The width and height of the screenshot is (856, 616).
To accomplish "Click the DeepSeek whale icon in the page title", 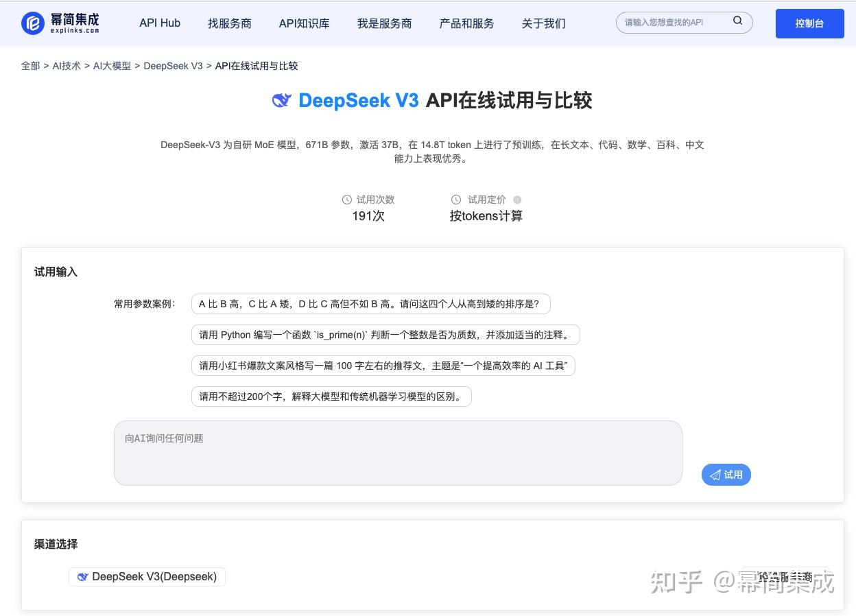I will pos(281,100).
